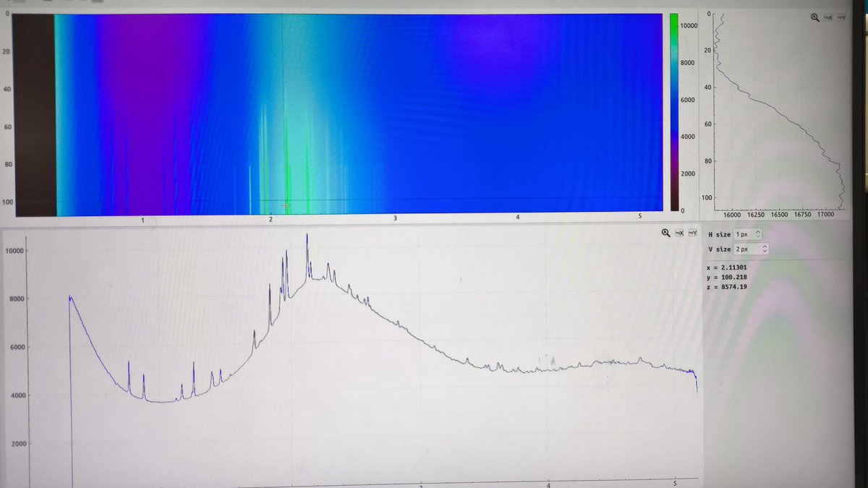Viewport: 868px width, 488px height.
Task: Click the 16000 tick label on the side profile
Action: [732, 215]
